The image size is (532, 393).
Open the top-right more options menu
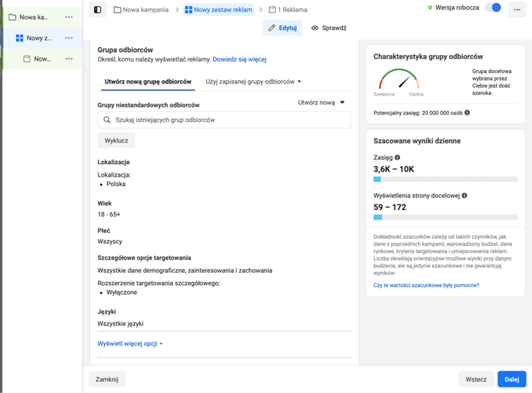[517, 9]
